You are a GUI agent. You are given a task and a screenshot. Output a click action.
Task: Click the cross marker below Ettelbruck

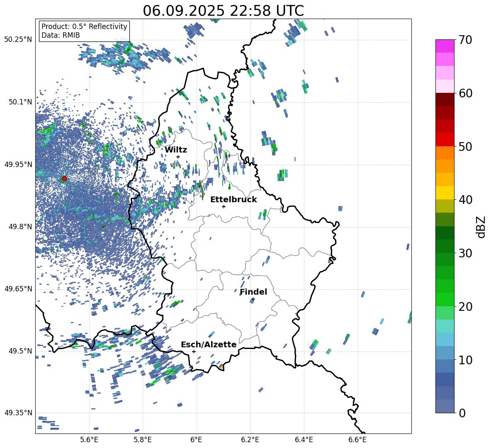coord(224,206)
